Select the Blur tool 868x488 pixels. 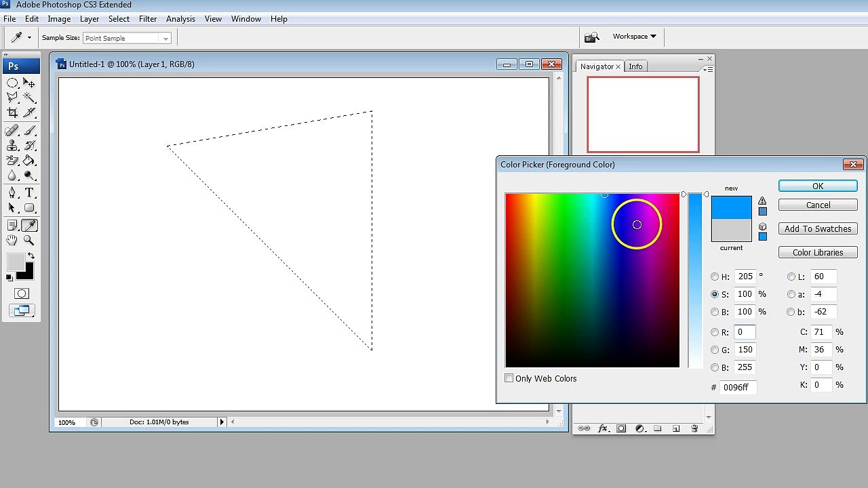pos(12,176)
